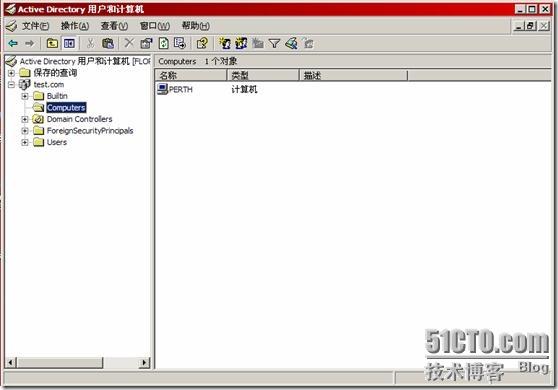Open Properties via toolbar icon
The height and width of the screenshot is (390, 558).
(146, 44)
